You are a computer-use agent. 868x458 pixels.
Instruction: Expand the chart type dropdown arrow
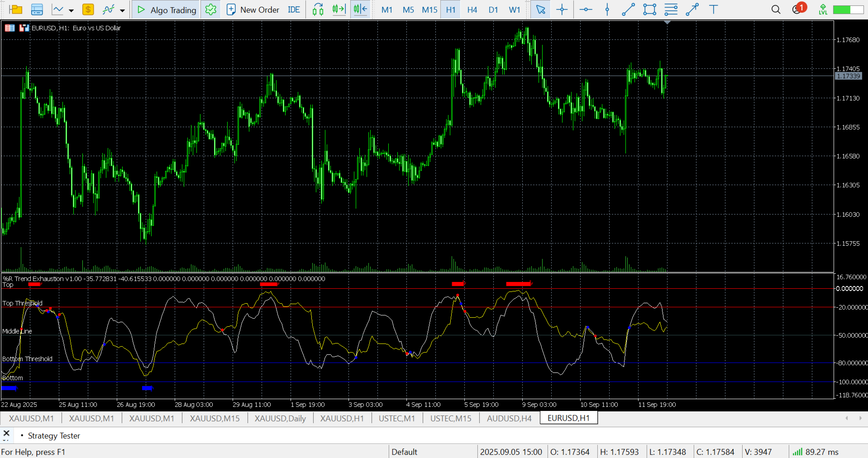(x=71, y=10)
